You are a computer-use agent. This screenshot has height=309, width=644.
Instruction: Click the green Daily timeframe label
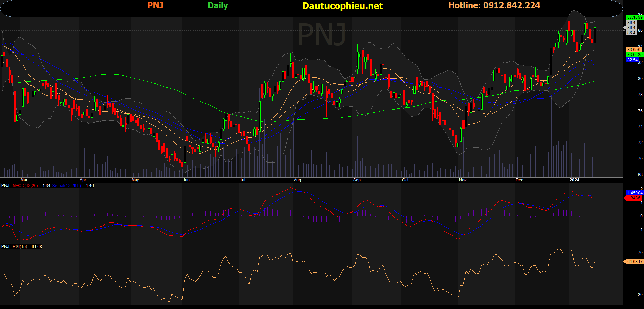(x=218, y=5)
